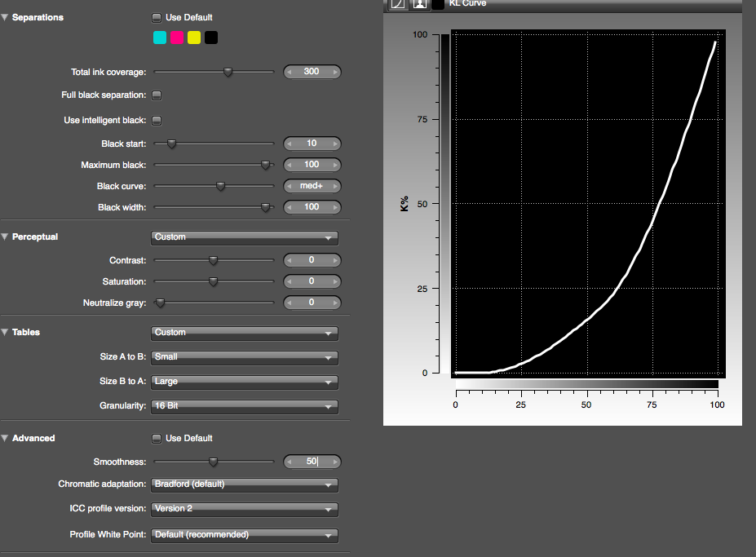
Task: Select the cyan ink swatch
Action: coord(160,38)
